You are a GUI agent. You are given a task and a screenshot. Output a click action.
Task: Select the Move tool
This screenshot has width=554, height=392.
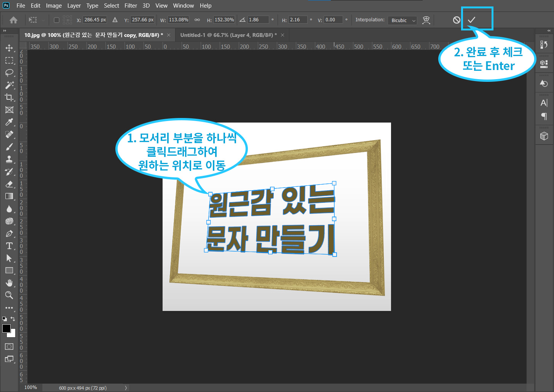(x=9, y=48)
